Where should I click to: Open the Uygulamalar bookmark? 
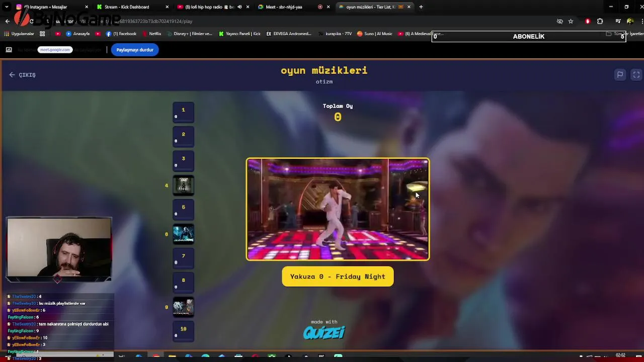click(x=19, y=34)
